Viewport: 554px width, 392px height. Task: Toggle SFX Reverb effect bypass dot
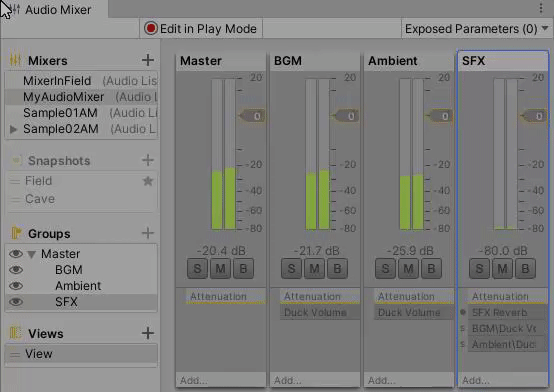click(463, 312)
